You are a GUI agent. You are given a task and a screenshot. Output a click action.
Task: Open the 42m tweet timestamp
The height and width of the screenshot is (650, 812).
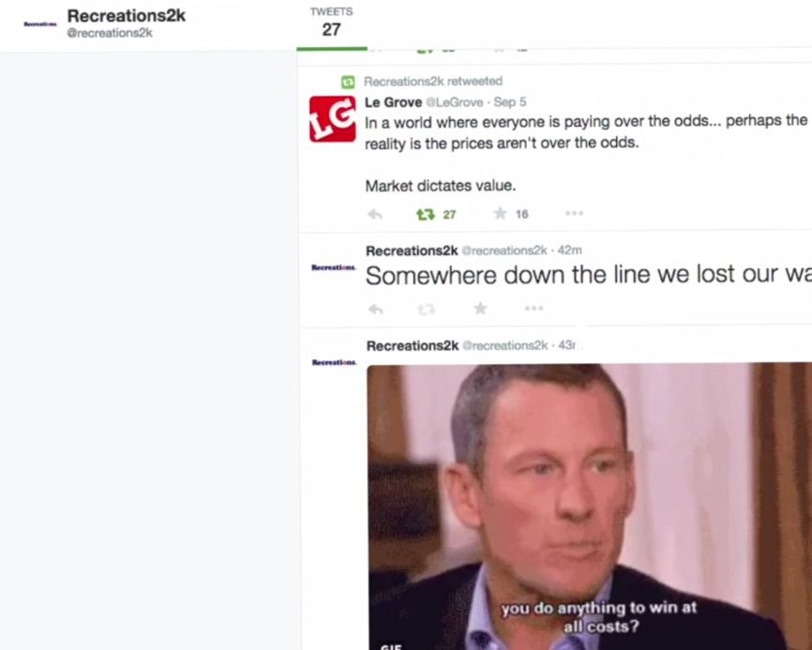570,250
